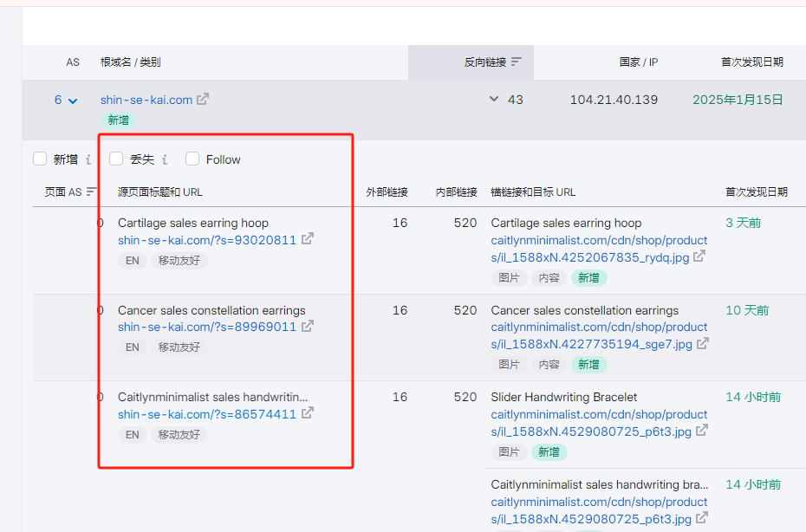Collapse backlinks chevron next to 43

(x=494, y=99)
